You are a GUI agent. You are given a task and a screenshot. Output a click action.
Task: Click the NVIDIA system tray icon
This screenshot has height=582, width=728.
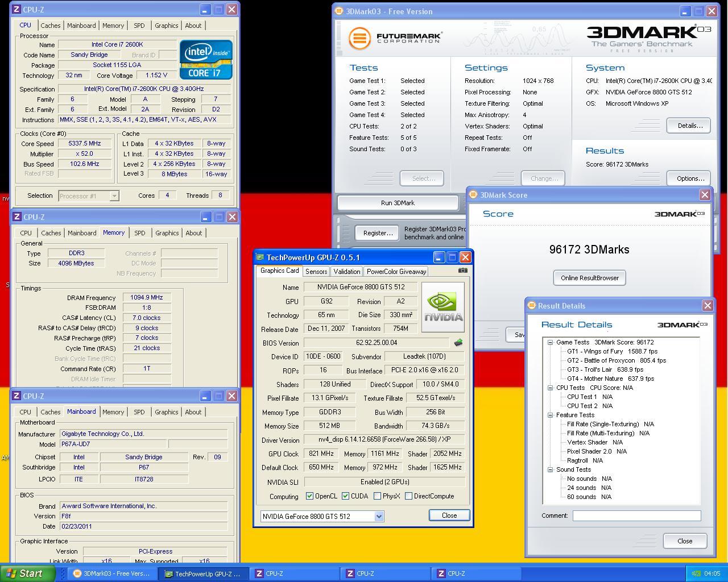(x=696, y=573)
